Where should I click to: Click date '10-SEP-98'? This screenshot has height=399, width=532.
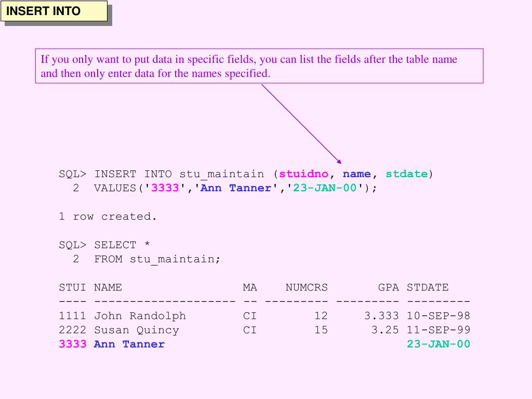[438, 316]
